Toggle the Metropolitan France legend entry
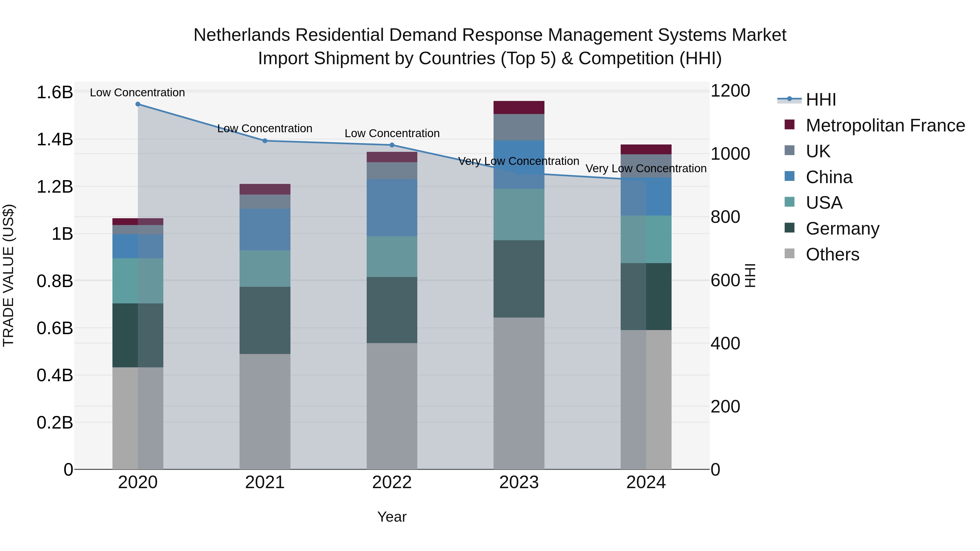 874,125
